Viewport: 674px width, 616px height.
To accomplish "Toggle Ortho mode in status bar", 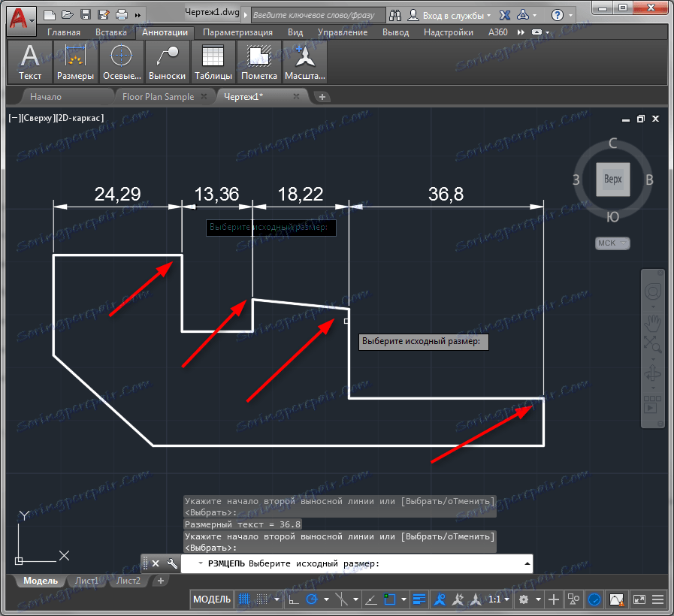I will point(294,599).
